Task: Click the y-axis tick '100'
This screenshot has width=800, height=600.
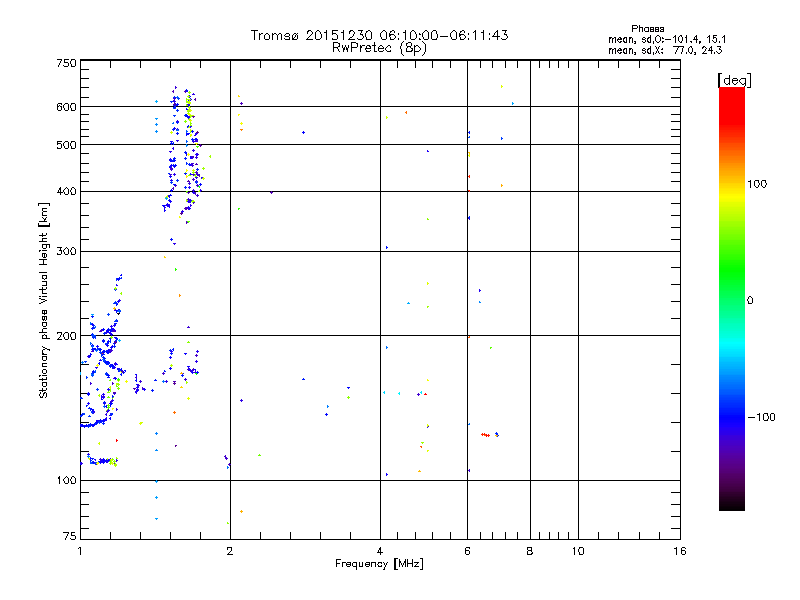Action: click(66, 480)
